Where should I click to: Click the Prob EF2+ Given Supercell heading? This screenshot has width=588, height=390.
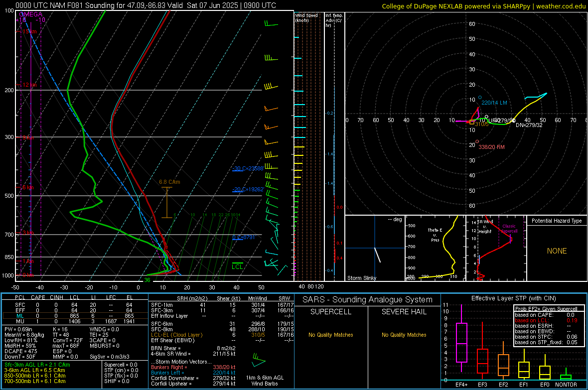tap(546, 309)
